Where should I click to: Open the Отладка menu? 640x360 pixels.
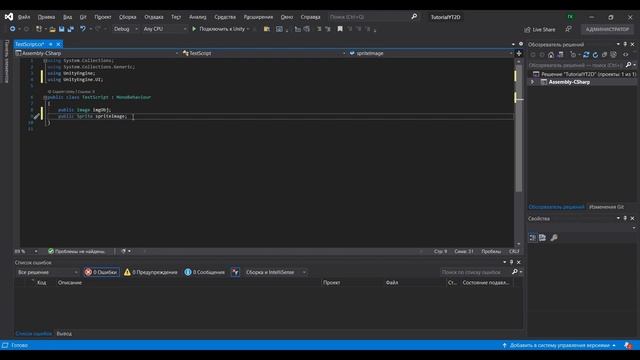tap(154, 17)
